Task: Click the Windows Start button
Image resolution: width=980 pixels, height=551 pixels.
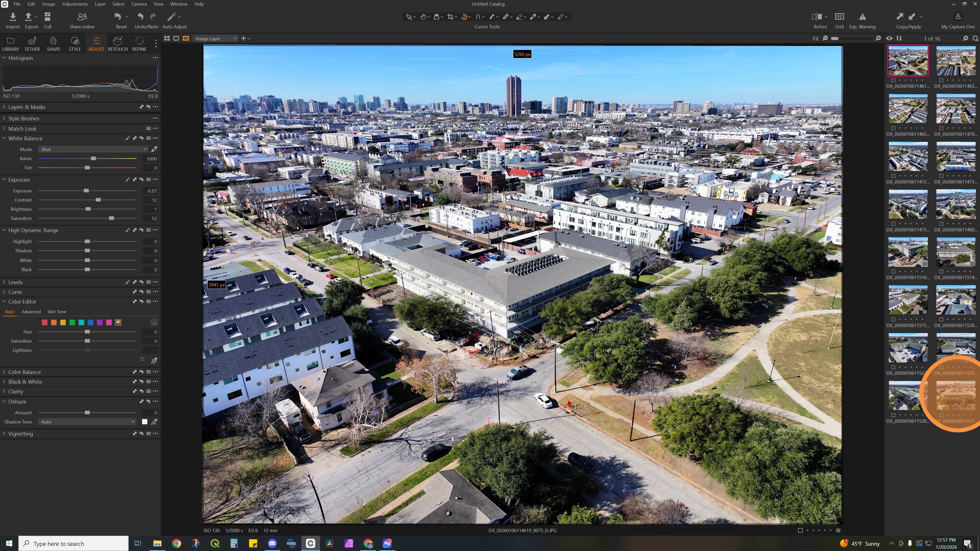Action: pos(9,543)
